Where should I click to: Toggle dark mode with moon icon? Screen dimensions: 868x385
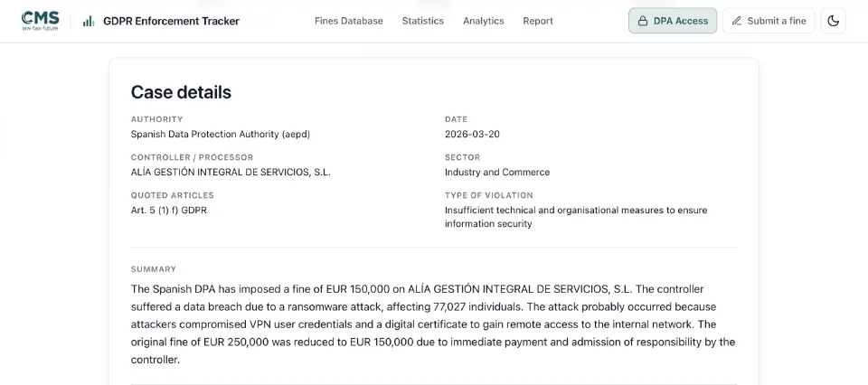(x=833, y=21)
